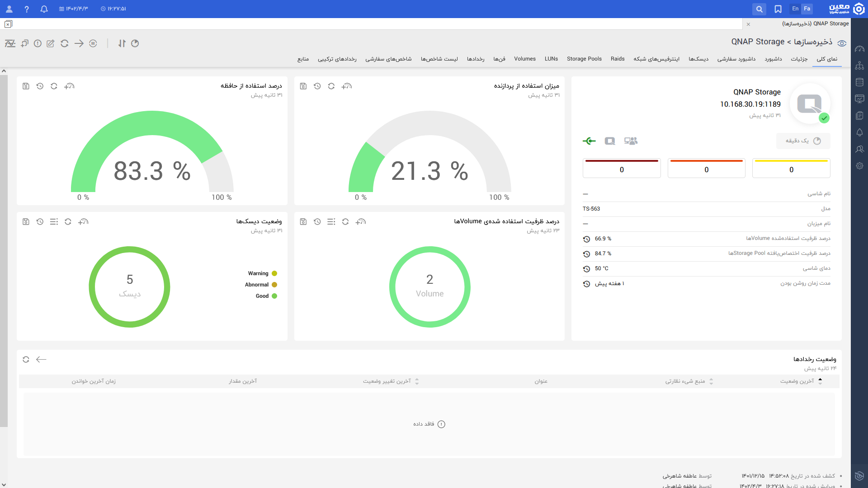This screenshot has width=868, height=488.
Task: Click the orange alarm counter box
Action: pos(706,168)
